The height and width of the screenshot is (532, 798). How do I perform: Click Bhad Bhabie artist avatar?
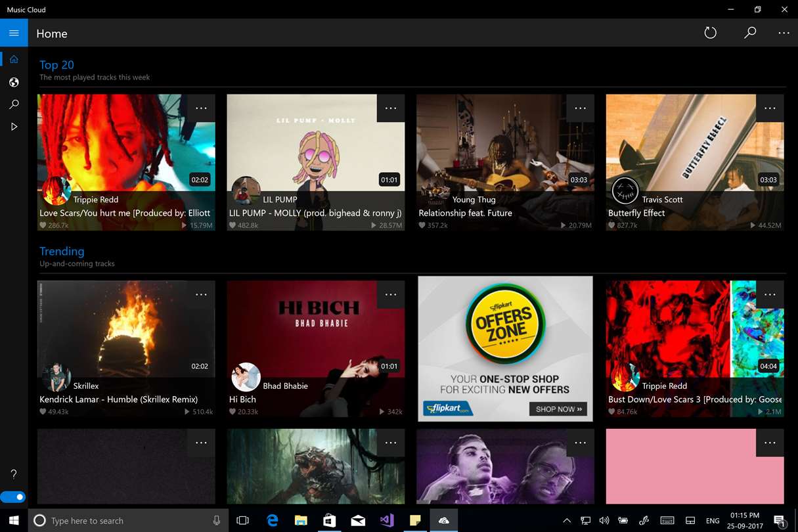pos(246,378)
